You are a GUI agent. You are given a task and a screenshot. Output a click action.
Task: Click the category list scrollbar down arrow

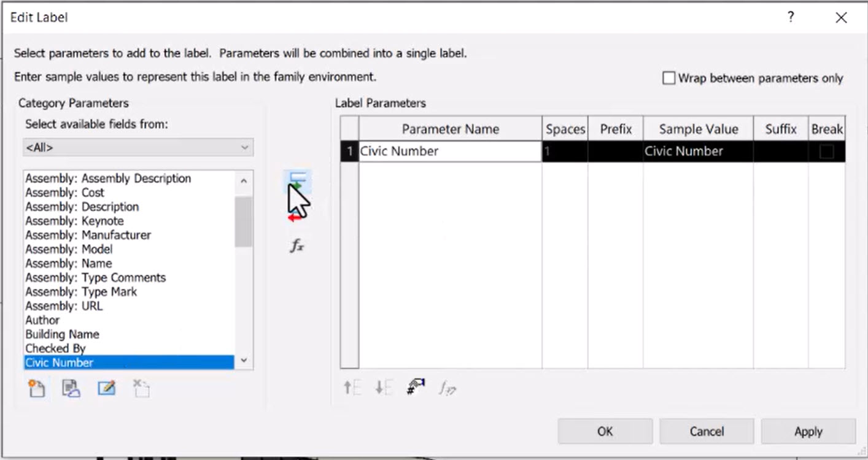[x=244, y=361]
